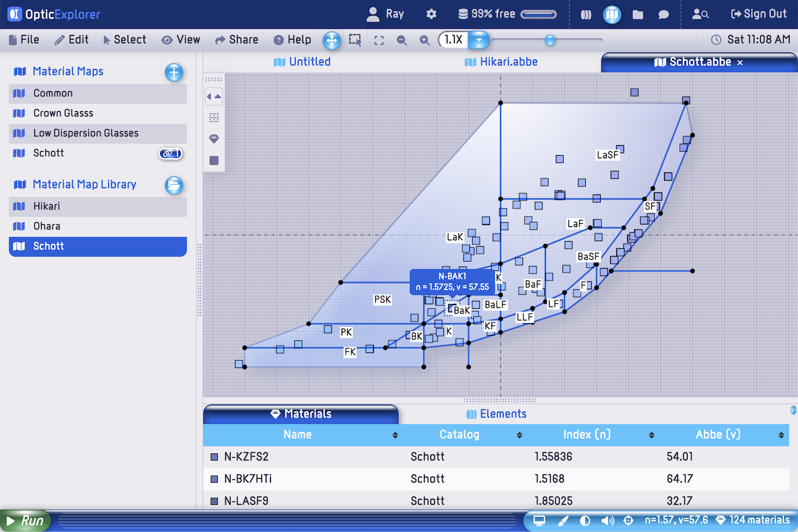Click the fit-to-screen icon
The width and height of the screenshot is (798, 532).
(379, 40)
